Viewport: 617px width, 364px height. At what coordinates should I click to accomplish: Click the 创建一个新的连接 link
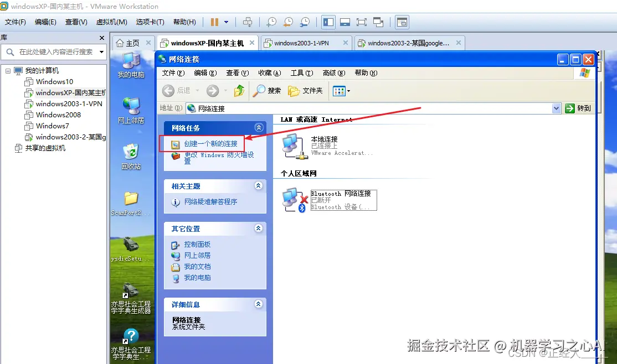(x=210, y=144)
